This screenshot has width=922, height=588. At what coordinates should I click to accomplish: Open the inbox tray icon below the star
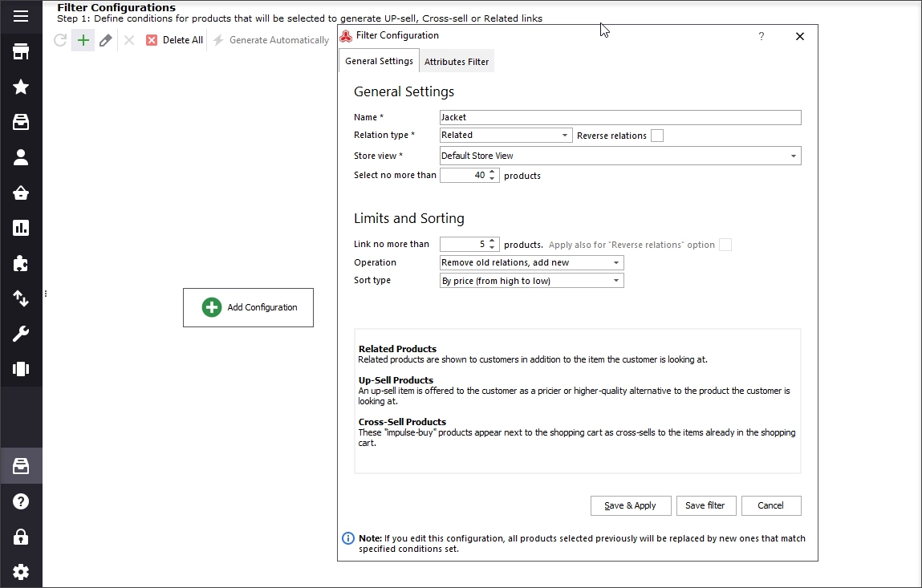(x=21, y=122)
